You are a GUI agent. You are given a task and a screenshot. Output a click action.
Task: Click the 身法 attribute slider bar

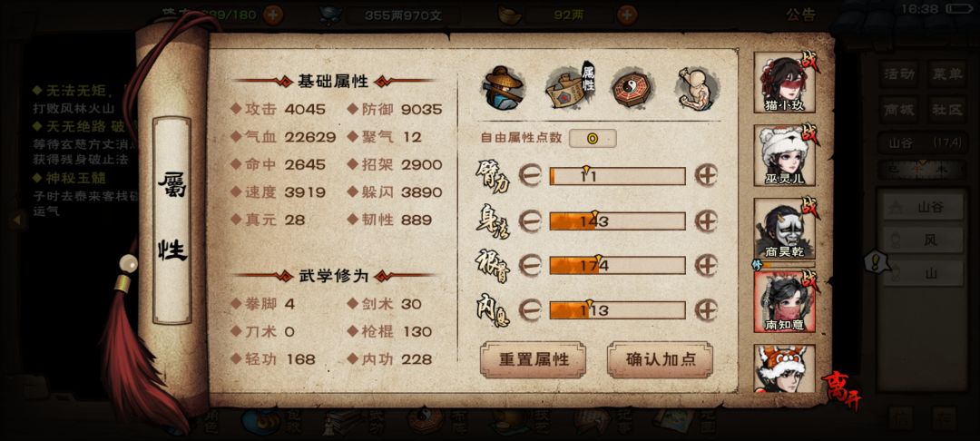(x=618, y=221)
